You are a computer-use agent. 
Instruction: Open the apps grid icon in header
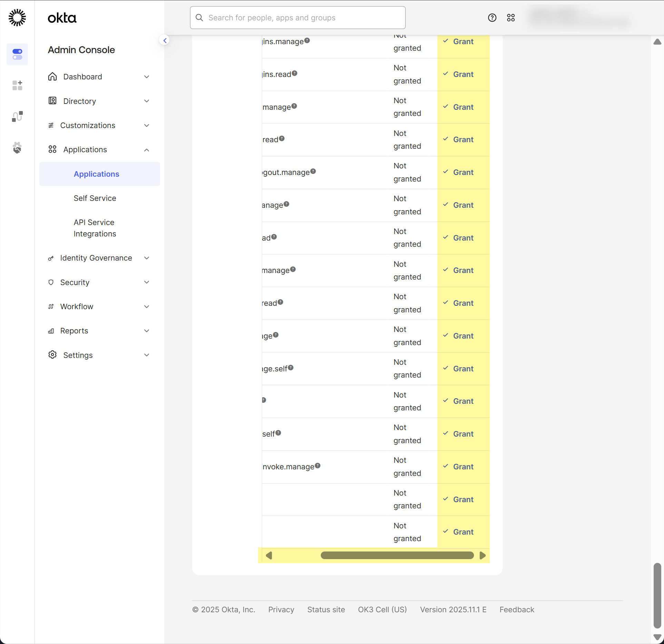pyautogui.click(x=511, y=18)
